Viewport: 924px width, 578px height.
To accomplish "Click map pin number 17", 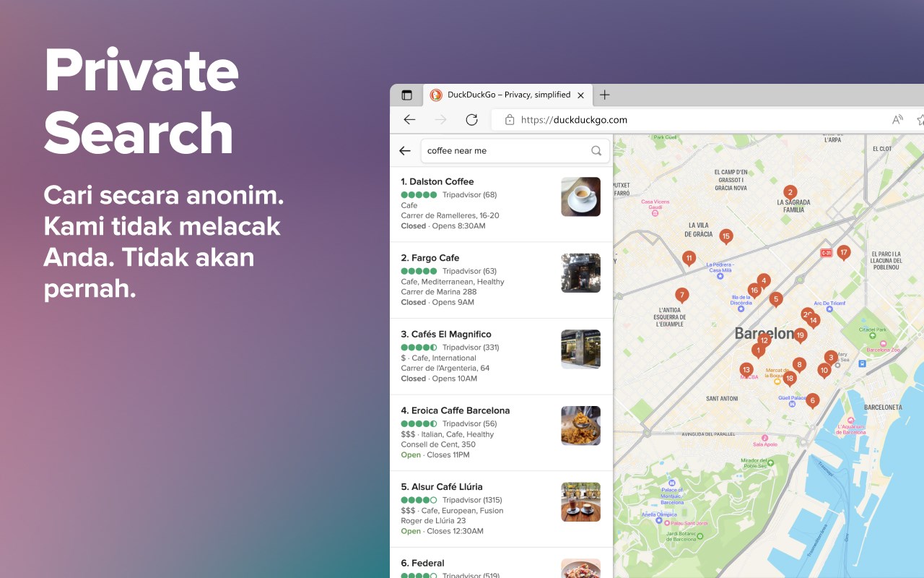I will (843, 253).
